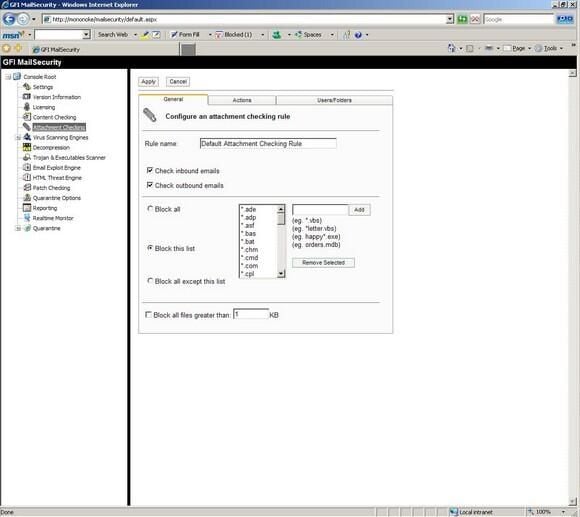The width and height of the screenshot is (580, 517).
Task: Click the Attachment Checking paperclip tree icon
Action: click(27, 127)
